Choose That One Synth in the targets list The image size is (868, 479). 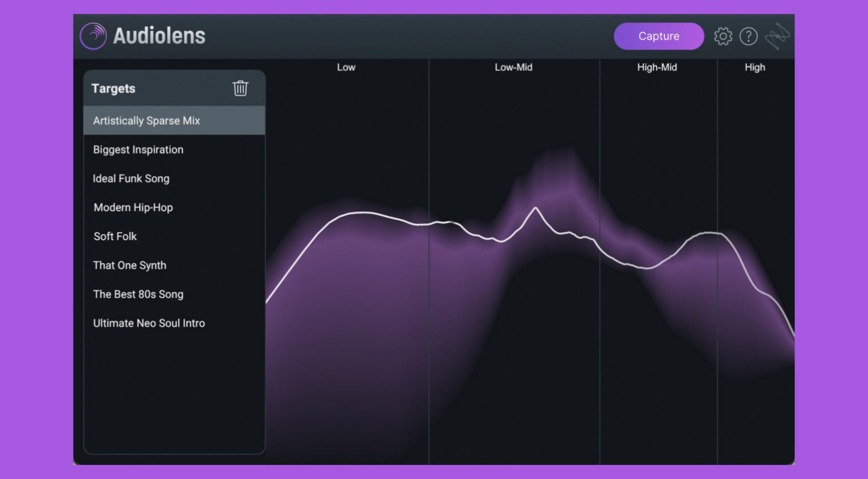(x=130, y=265)
